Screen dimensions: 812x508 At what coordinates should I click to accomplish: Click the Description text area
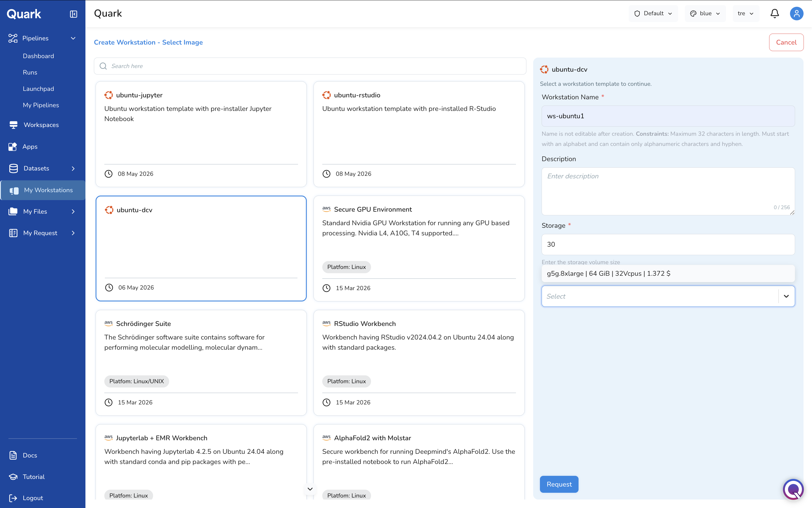tap(668, 191)
